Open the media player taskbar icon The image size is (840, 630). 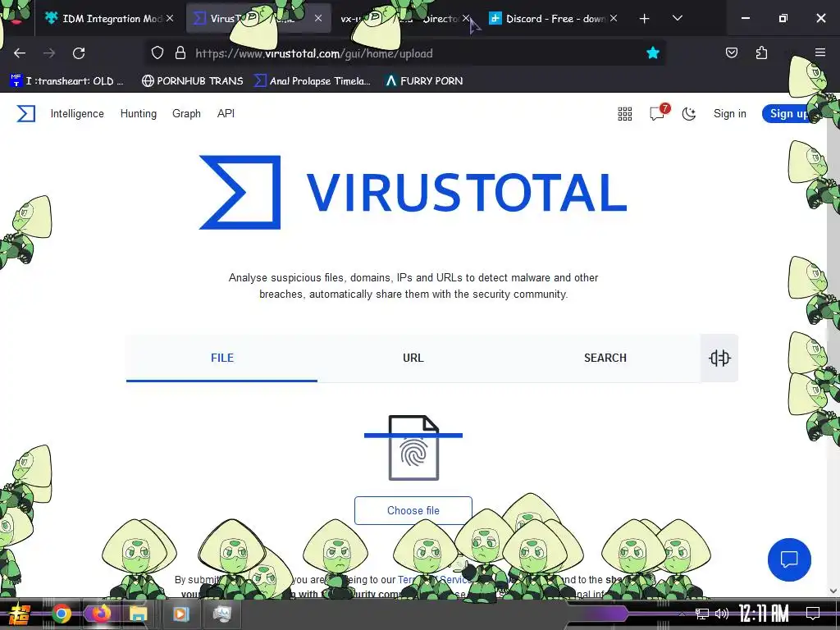(x=181, y=614)
